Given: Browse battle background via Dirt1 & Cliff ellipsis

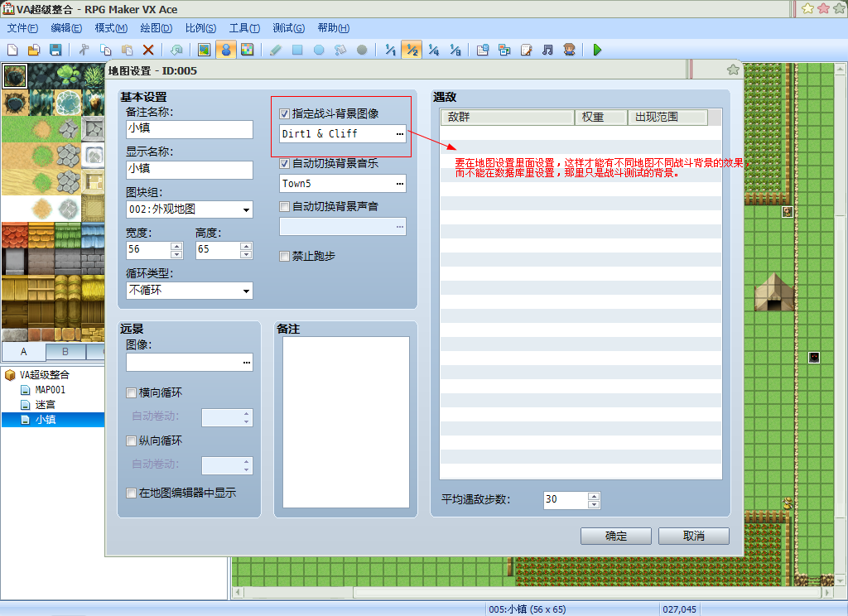Looking at the screenshot, I should pyautogui.click(x=400, y=133).
